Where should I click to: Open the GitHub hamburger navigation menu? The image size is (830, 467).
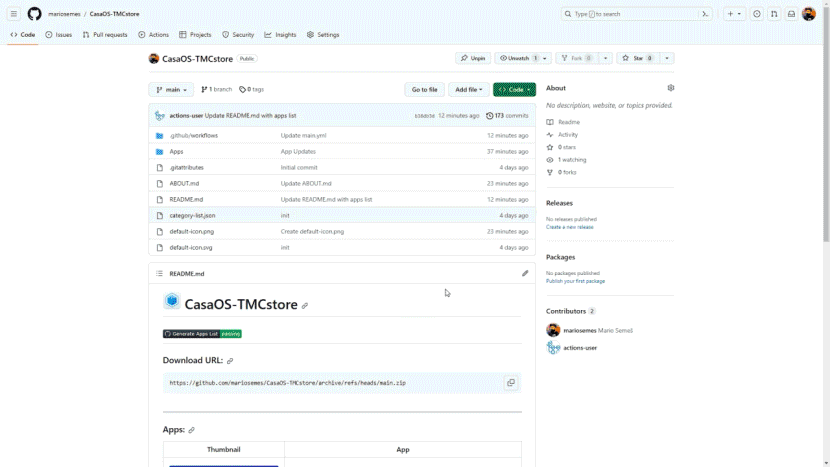pyautogui.click(x=14, y=14)
